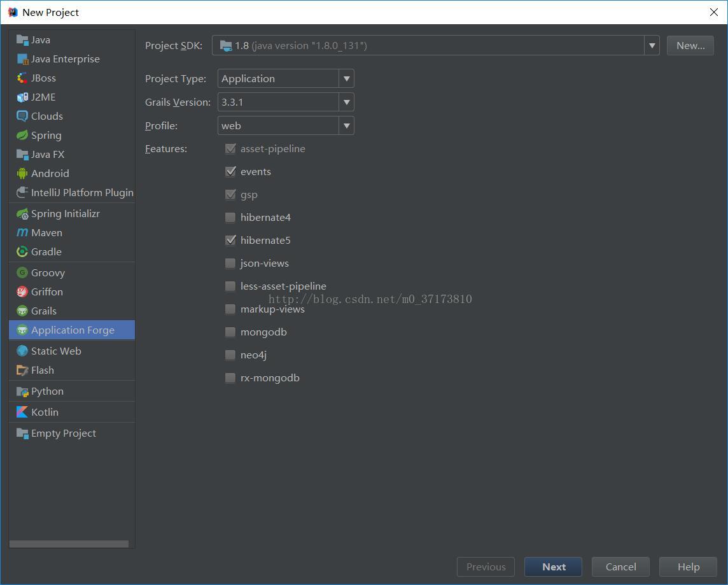Disable the hibernate5 checkbox
This screenshot has width=728, height=585.
pos(230,240)
